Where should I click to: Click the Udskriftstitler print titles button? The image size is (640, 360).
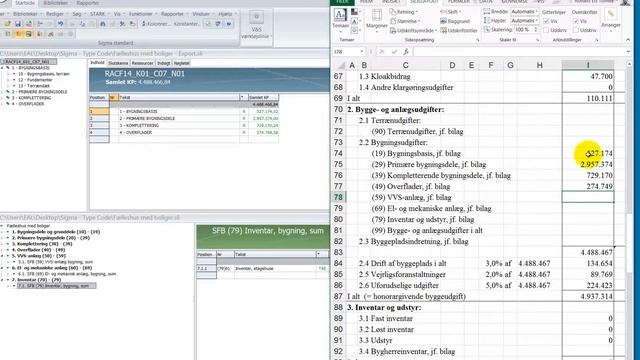coord(459,31)
